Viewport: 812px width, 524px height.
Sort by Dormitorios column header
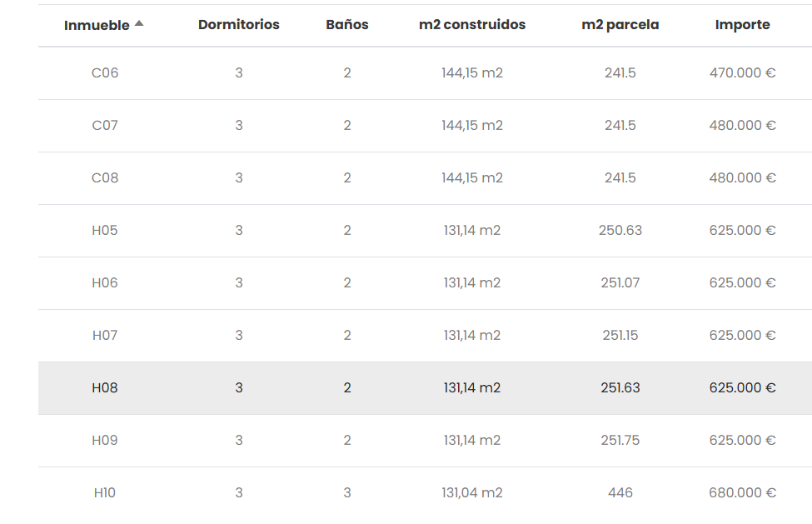point(239,25)
